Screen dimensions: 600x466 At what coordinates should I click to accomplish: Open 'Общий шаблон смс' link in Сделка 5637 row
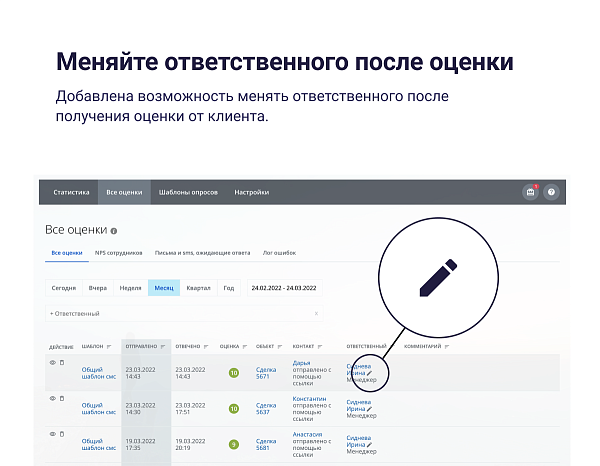[x=99, y=409]
